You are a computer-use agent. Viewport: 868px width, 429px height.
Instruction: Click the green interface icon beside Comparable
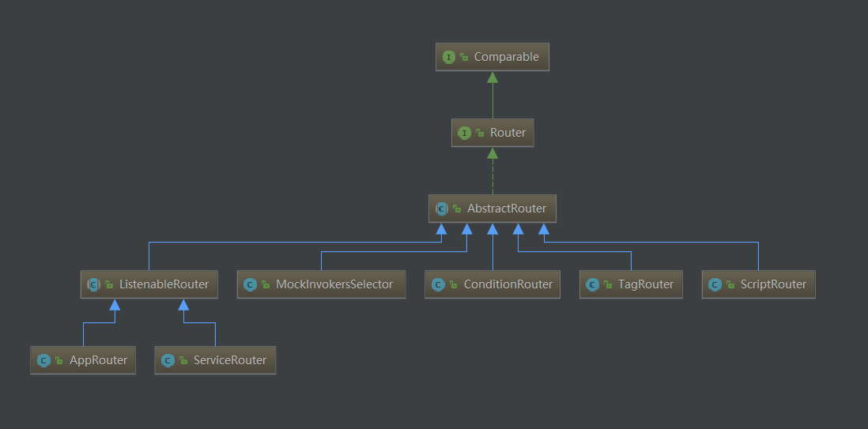449,57
